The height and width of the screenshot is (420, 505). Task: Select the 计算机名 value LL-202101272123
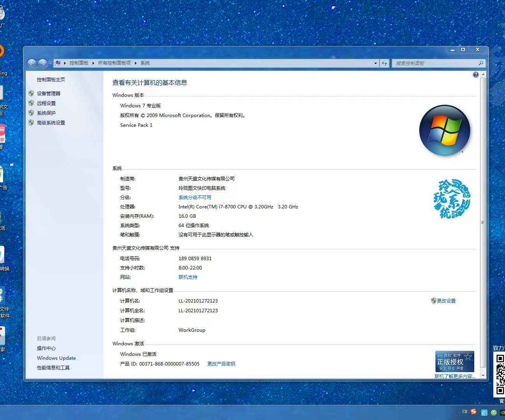coord(198,301)
